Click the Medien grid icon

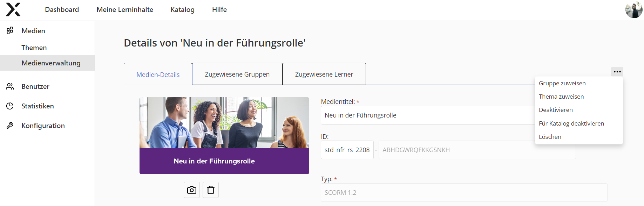click(x=10, y=31)
